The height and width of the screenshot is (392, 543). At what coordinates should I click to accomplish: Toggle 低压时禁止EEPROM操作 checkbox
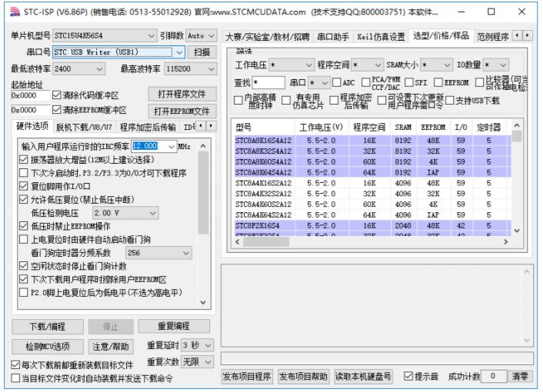coord(23,226)
